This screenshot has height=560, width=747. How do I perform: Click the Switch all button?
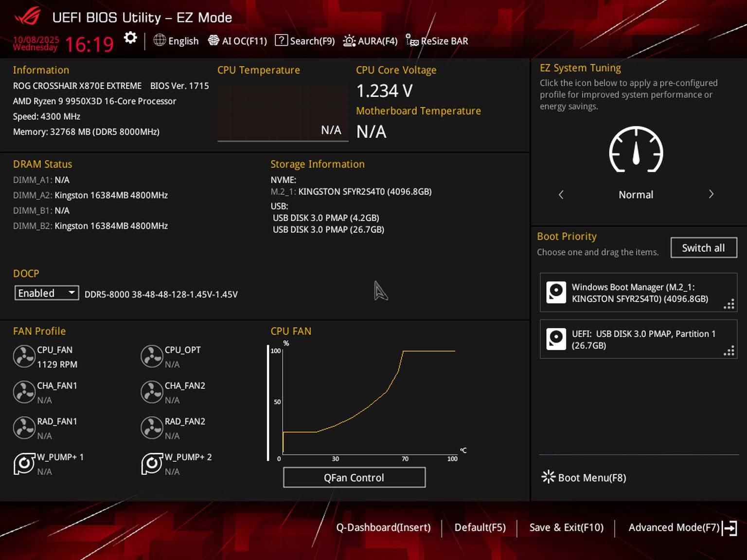703,248
